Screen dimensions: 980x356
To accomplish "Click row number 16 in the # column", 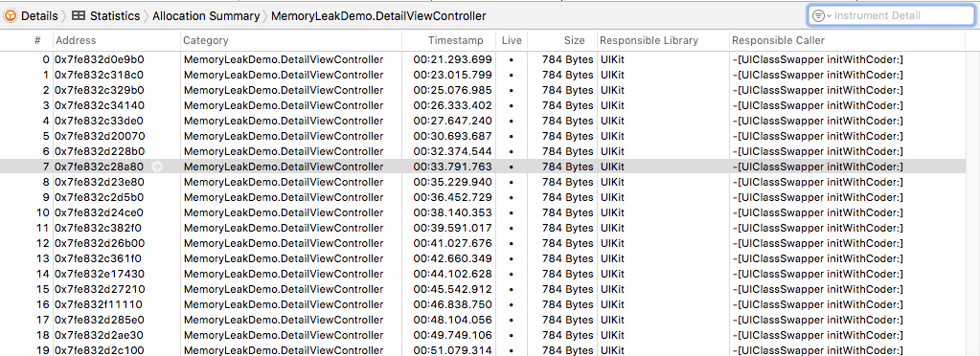I will [42, 304].
